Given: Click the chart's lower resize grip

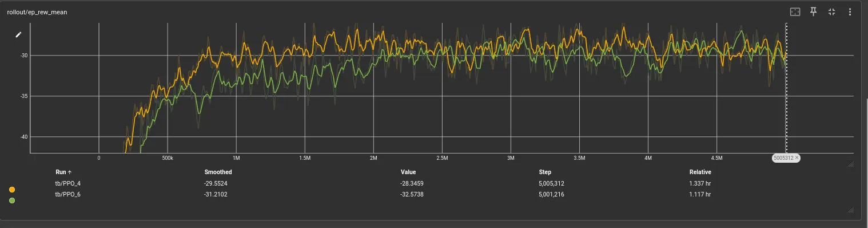Looking at the screenshot, I should tap(850, 164).
